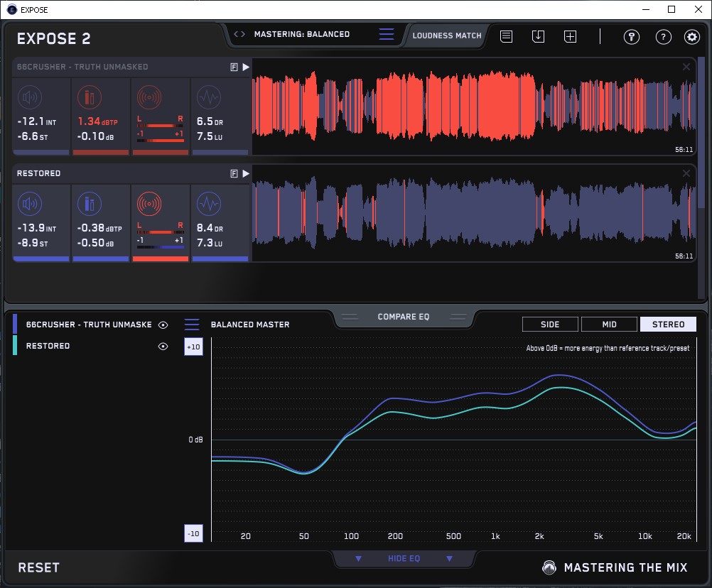Click the +10 EQ range button
Screen dimensions: 712x588
193,347
